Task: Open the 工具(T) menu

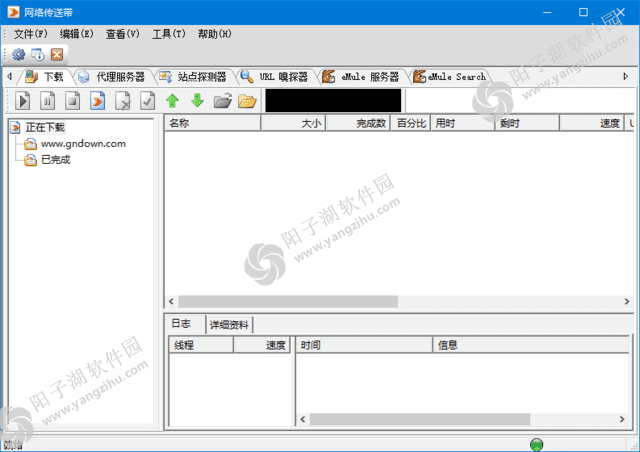Action: pyautogui.click(x=169, y=34)
